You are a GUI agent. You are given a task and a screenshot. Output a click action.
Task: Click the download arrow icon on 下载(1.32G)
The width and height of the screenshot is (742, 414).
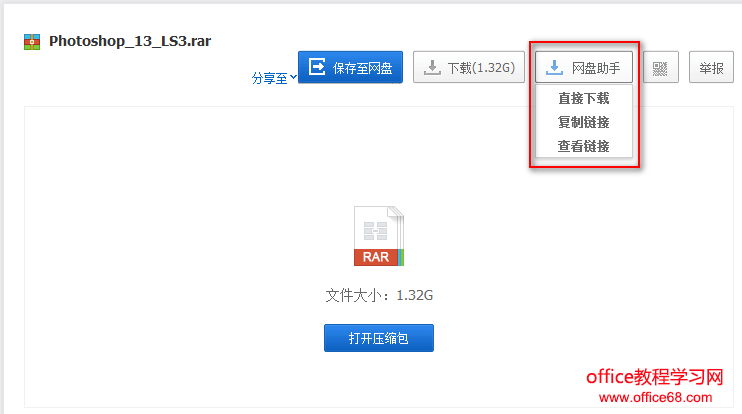[x=432, y=68]
